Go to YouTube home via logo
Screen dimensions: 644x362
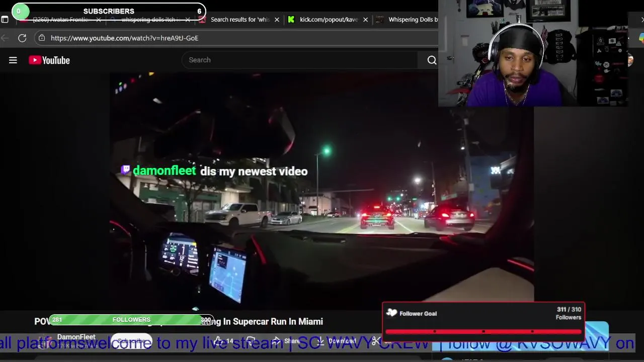point(49,60)
